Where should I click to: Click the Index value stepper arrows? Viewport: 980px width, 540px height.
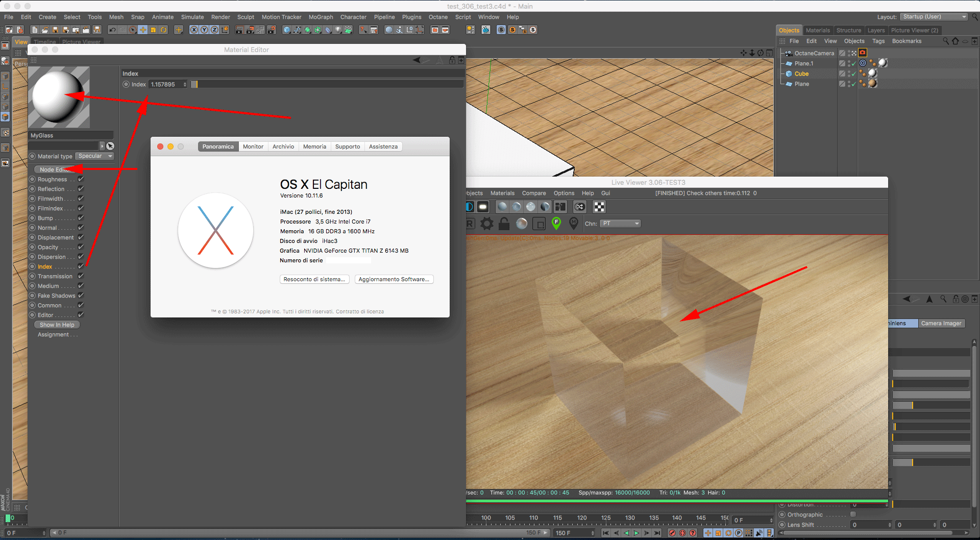(x=185, y=85)
